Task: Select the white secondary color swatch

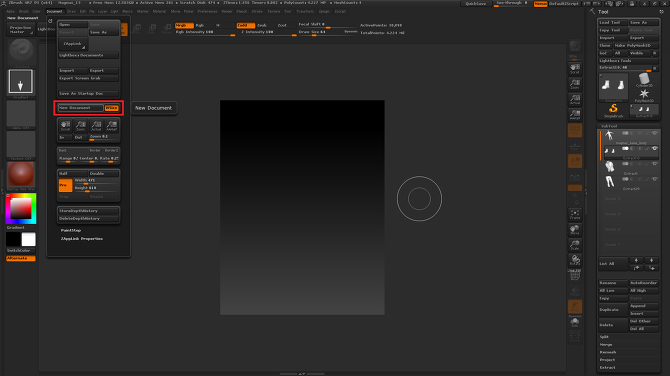Action: tap(29, 239)
